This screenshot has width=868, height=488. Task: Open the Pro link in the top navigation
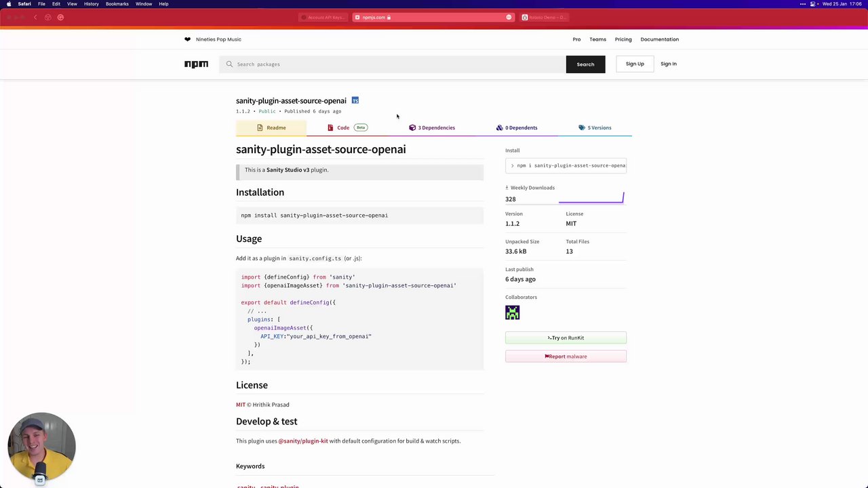[x=576, y=39]
